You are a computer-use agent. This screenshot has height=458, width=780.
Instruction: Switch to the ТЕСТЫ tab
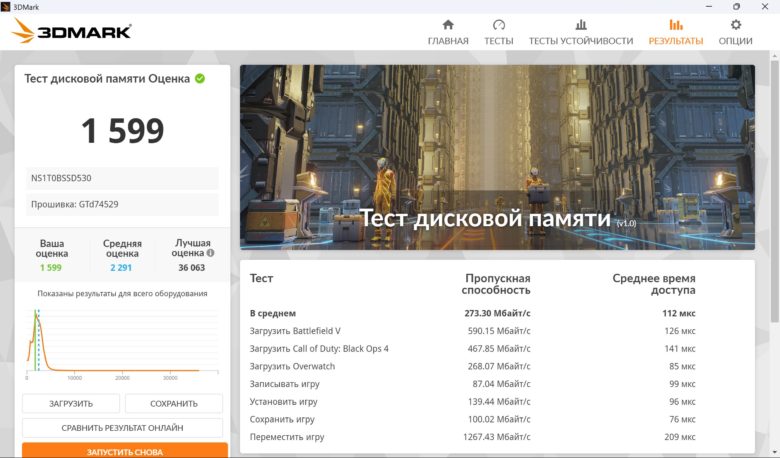coord(498,33)
